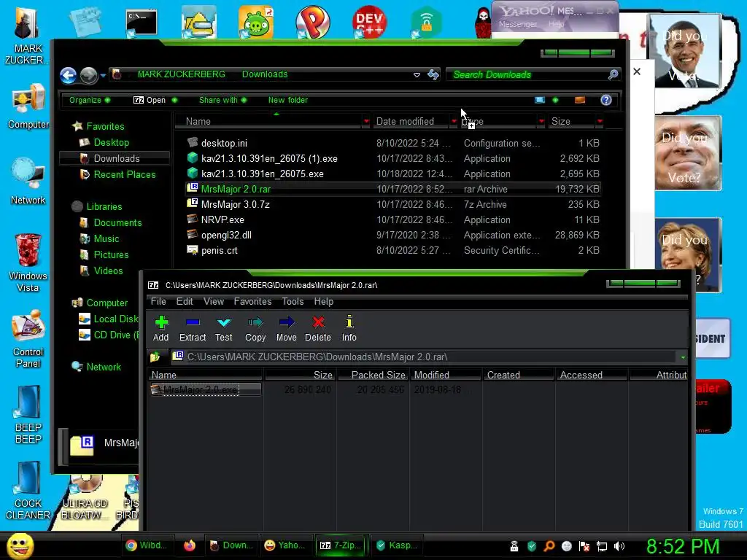
Task: Open the Type column filter dropdown
Action: pyautogui.click(x=541, y=122)
